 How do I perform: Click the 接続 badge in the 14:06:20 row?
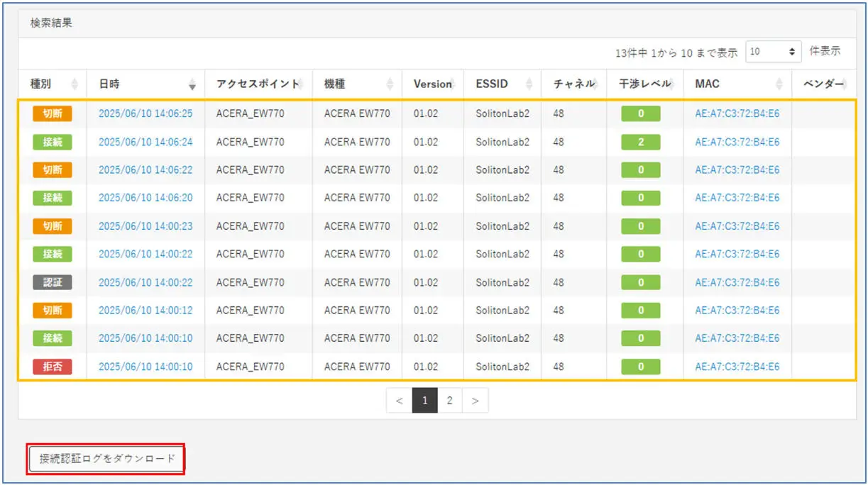[53, 198]
